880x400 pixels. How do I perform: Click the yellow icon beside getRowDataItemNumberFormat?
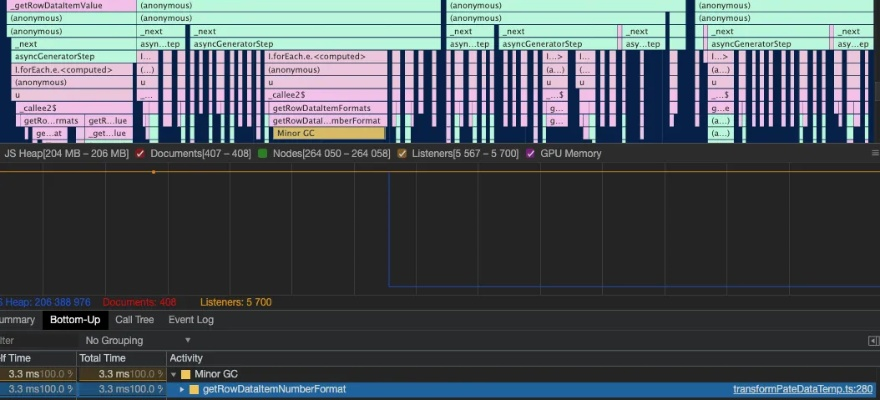coord(195,389)
